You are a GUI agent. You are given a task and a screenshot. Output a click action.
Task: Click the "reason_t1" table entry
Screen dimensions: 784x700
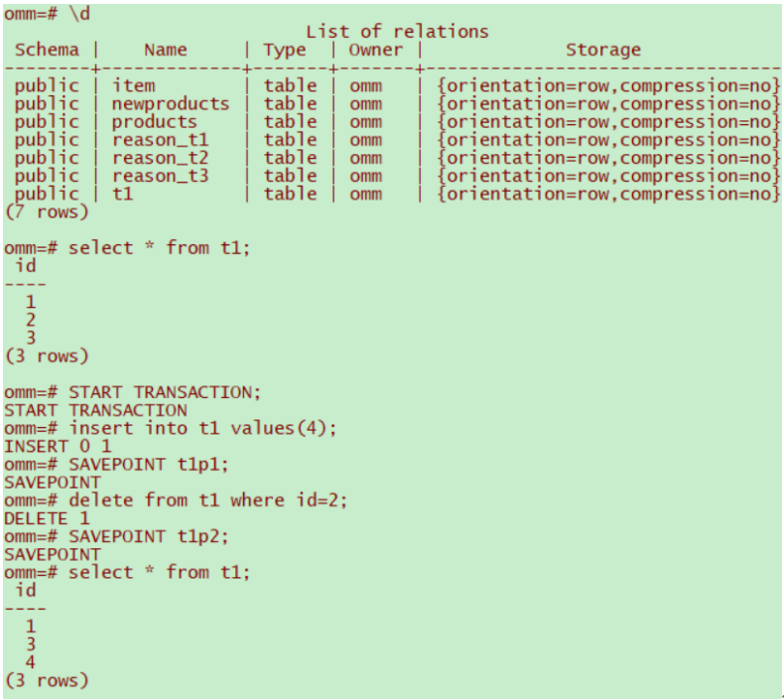pos(160,140)
